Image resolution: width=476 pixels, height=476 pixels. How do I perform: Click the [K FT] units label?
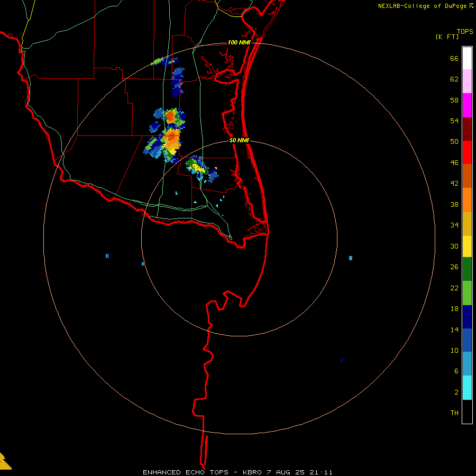(x=447, y=37)
